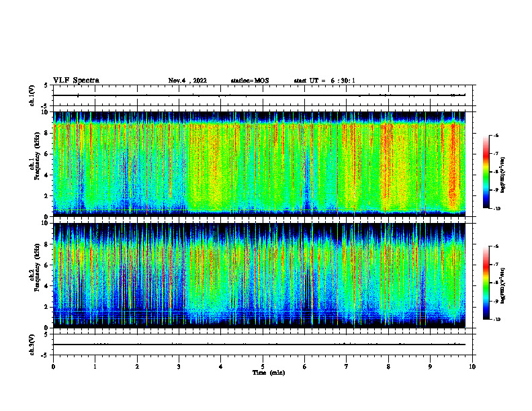Select the date label "Nov.4 , 2022"
532x411 pixels.
pos(187,81)
